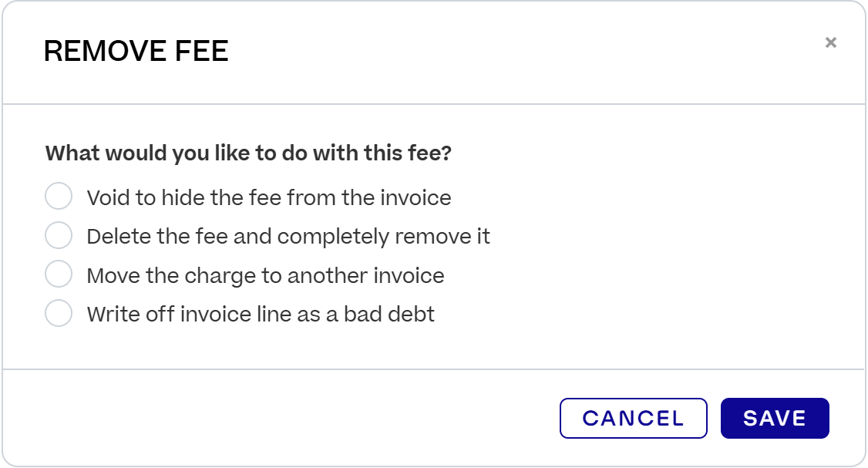Click the Save button
This screenshot has height=468, width=868.
point(774,418)
